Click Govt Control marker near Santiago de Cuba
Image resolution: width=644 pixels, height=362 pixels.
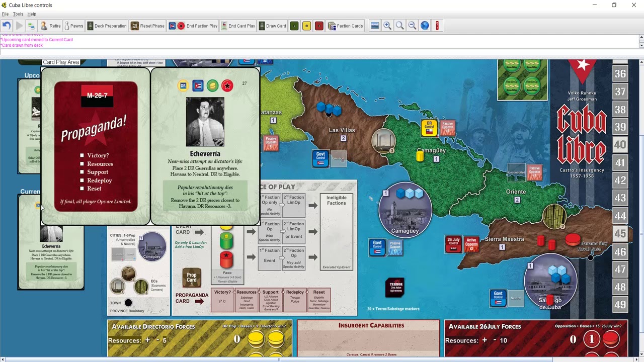click(x=498, y=298)
